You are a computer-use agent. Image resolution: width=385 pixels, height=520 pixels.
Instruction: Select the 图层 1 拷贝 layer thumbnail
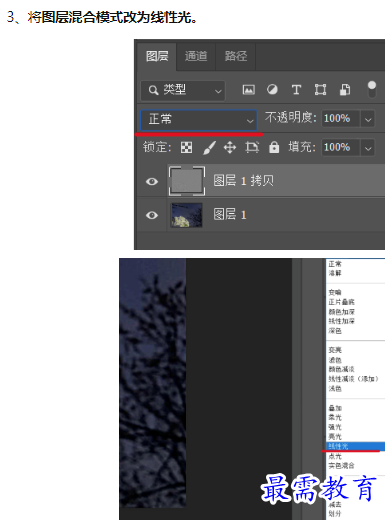[187, 181]
